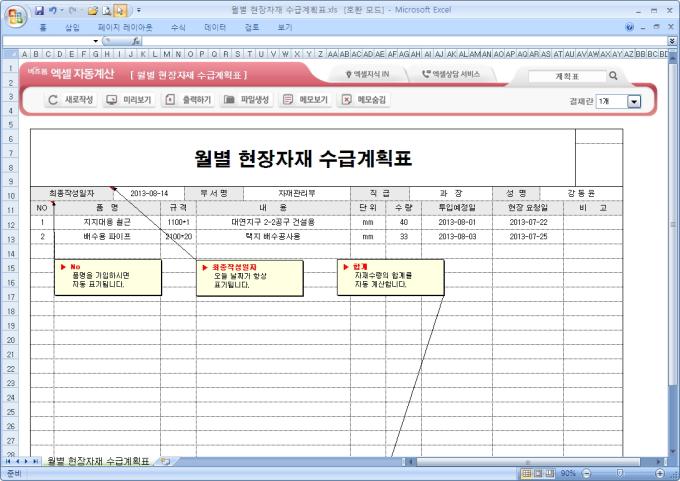Select the 배수용 파이프 cell
Screen dimensions: 680x481
click(x=107, y=236)
